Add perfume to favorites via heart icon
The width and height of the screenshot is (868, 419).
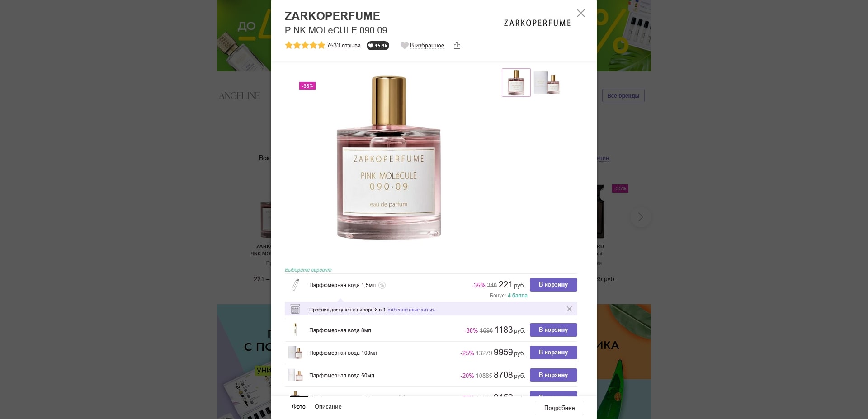coord(422,45)
